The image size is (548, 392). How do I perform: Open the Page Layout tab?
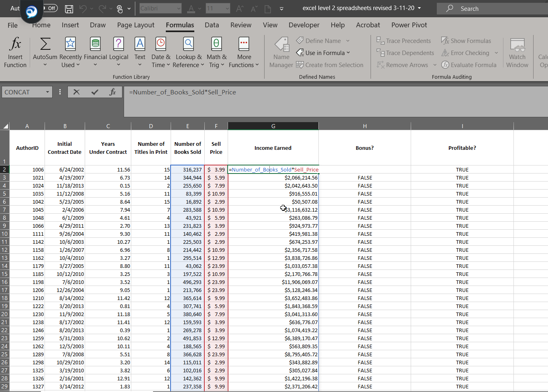point(136,25)
